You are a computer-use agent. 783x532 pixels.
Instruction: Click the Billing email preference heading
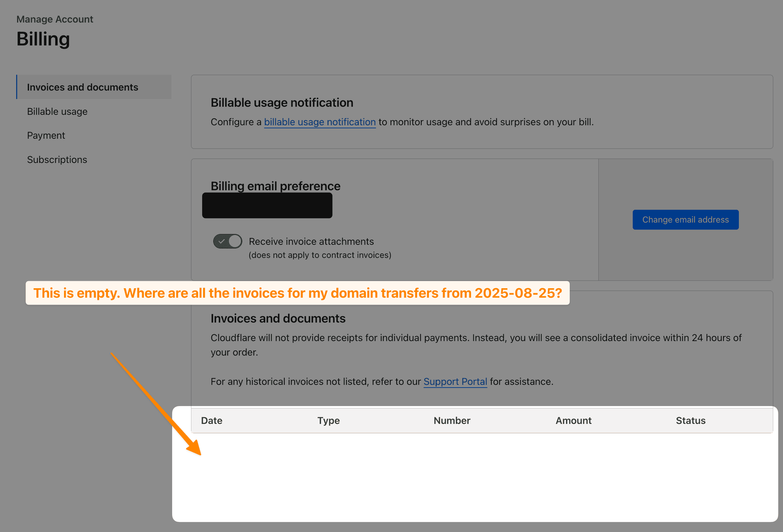point(275,186)
